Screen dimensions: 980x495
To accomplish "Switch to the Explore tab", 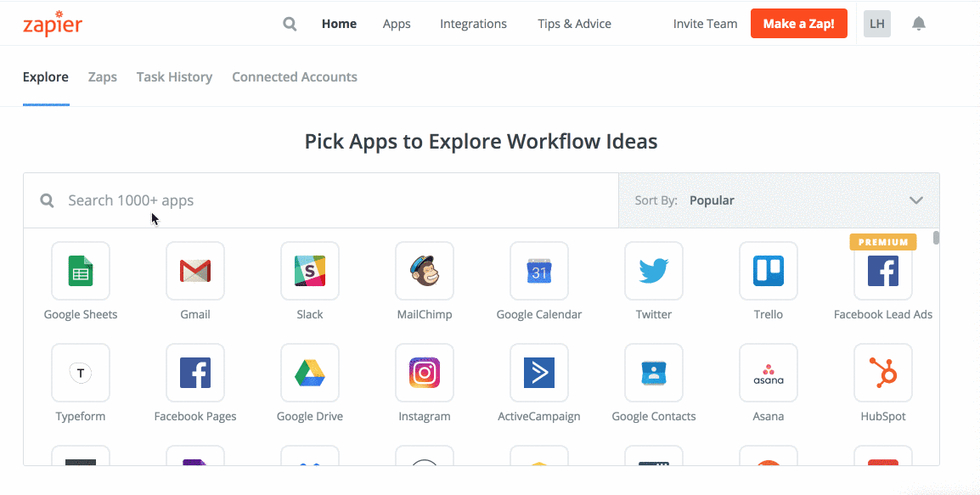I will point(46,77).
